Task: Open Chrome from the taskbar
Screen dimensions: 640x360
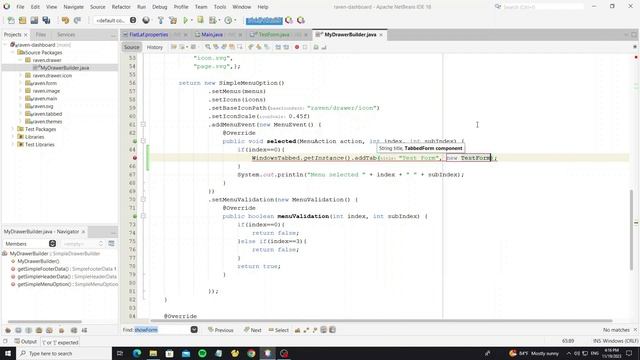Action: (x=251, y=353)
